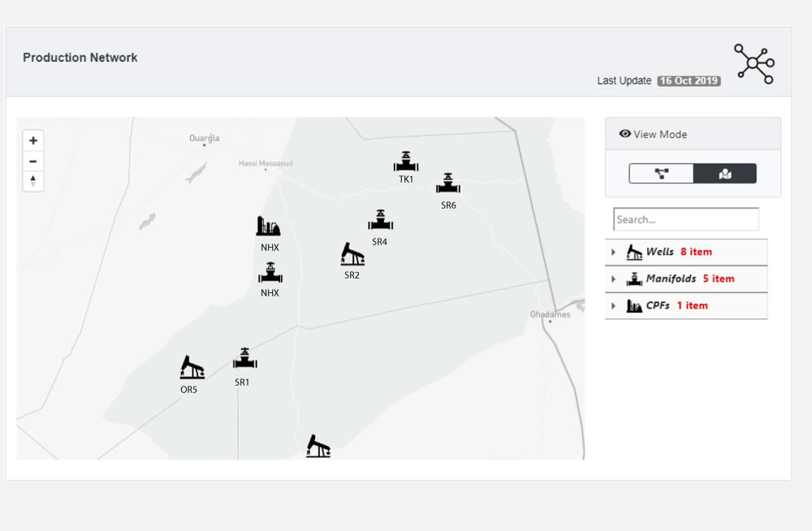Zoom out on the map
812x531 pixels.
(33, 161)
